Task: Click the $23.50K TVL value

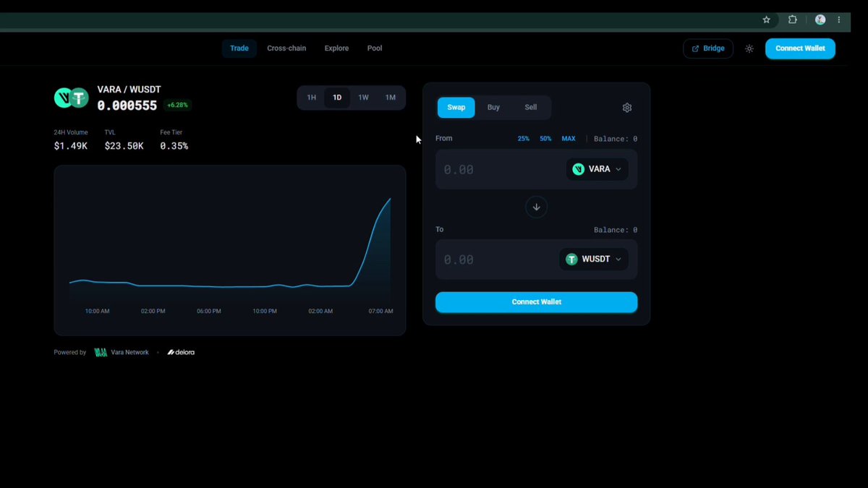Action: 124,146
